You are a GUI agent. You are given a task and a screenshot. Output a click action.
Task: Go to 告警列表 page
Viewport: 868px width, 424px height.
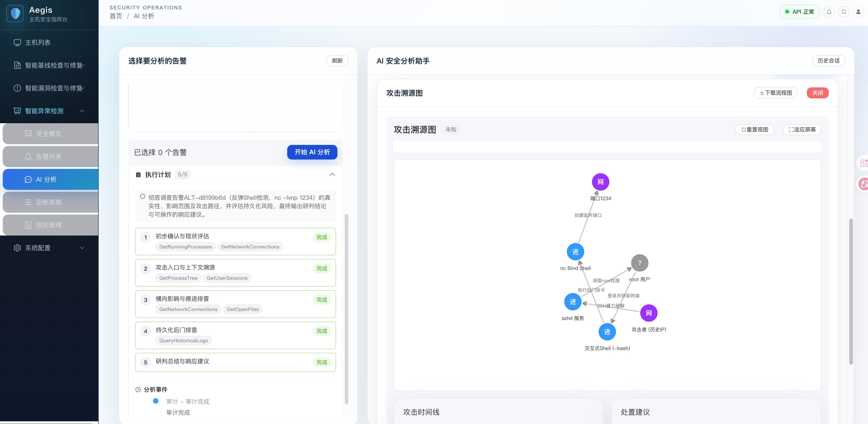click(50, 157)
